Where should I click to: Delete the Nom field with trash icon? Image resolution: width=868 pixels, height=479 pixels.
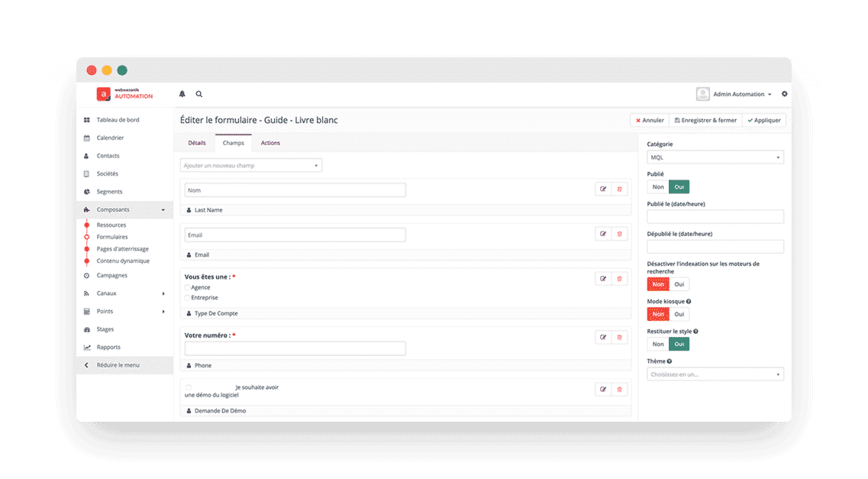[619, 189]
